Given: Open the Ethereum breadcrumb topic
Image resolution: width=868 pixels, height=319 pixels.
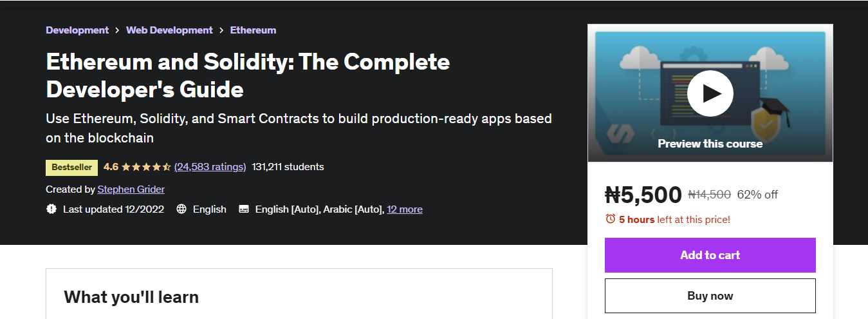Looking at the screenshot, I should [x=253, y=30].
